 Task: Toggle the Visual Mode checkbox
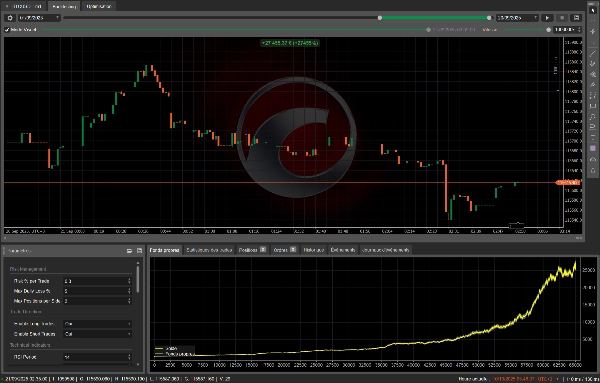(7, 29)
